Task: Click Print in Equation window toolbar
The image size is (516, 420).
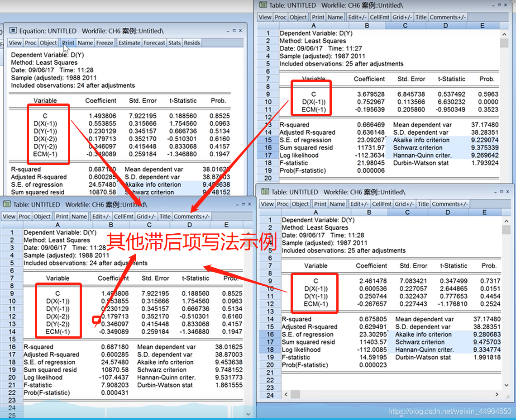Action: [x=68, y=42]
